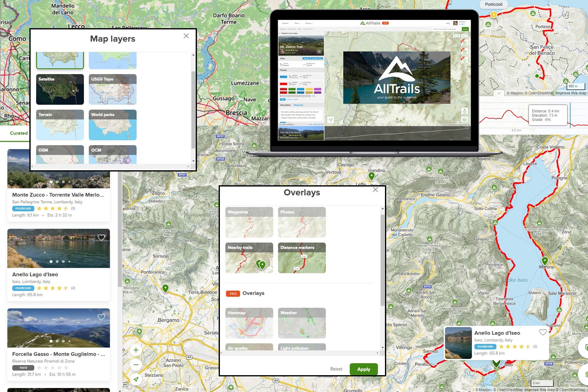Viewport: 588px width, 392px height.
Task: Choose the World parks map layer
Action: click(113, 125)
